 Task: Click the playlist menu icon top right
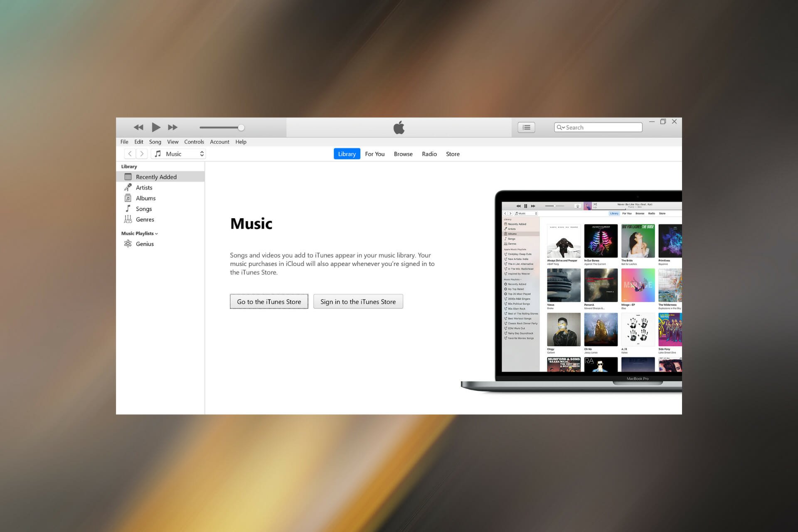click(x=526, y=127)
